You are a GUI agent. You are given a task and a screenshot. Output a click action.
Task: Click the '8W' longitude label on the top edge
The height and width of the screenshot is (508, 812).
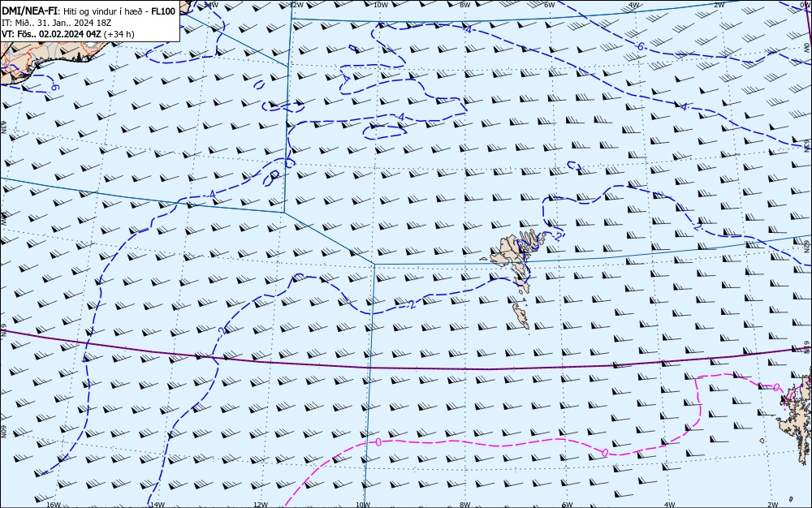pos(465,5)
